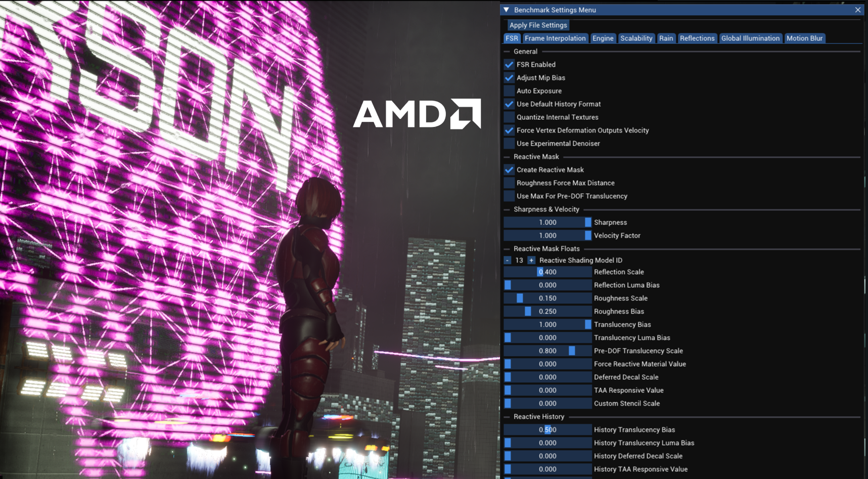This screenshot has height=479, width=868.
Task: Click the Reactive Shading Model ID value 13
Action: tap(519, 260)
